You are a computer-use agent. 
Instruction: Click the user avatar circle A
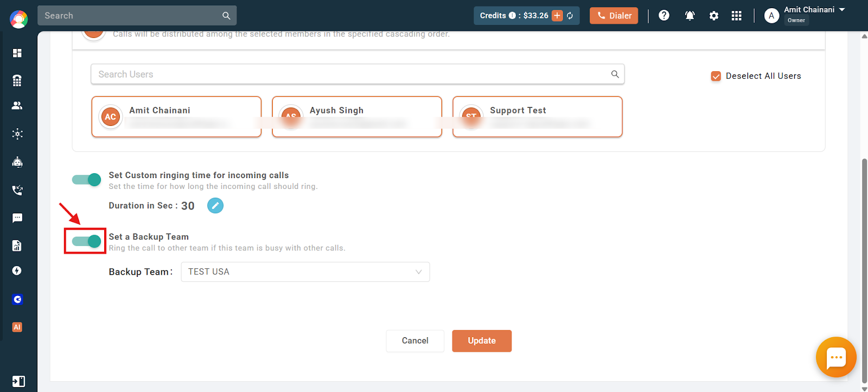[771, 16]
